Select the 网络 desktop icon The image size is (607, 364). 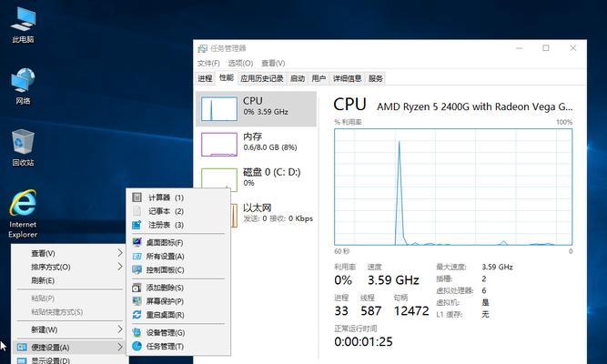[x=23, y=86]
